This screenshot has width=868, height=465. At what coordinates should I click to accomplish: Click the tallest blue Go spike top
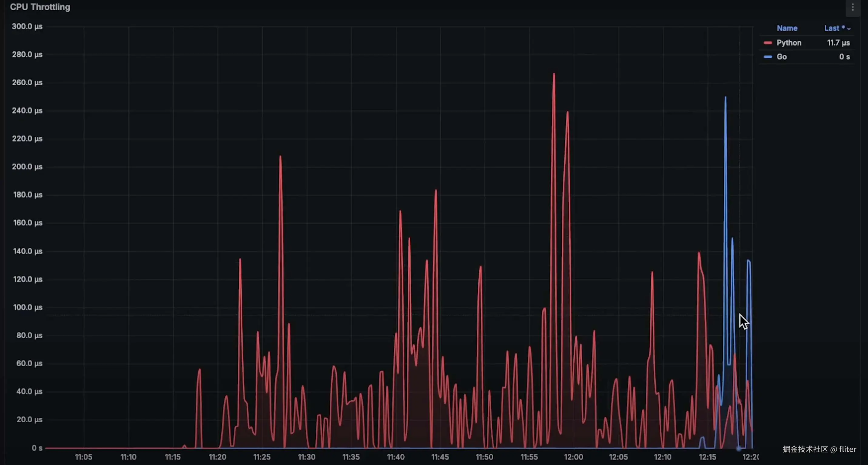725,97
